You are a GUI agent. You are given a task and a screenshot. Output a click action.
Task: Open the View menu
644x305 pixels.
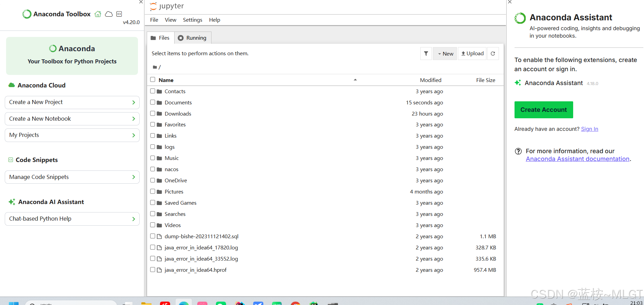170,20
